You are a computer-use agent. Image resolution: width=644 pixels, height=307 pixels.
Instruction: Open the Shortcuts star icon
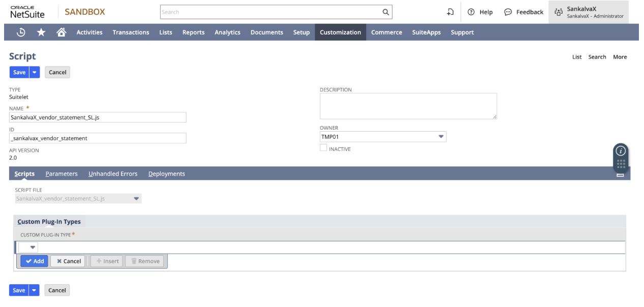pos(41,32)
